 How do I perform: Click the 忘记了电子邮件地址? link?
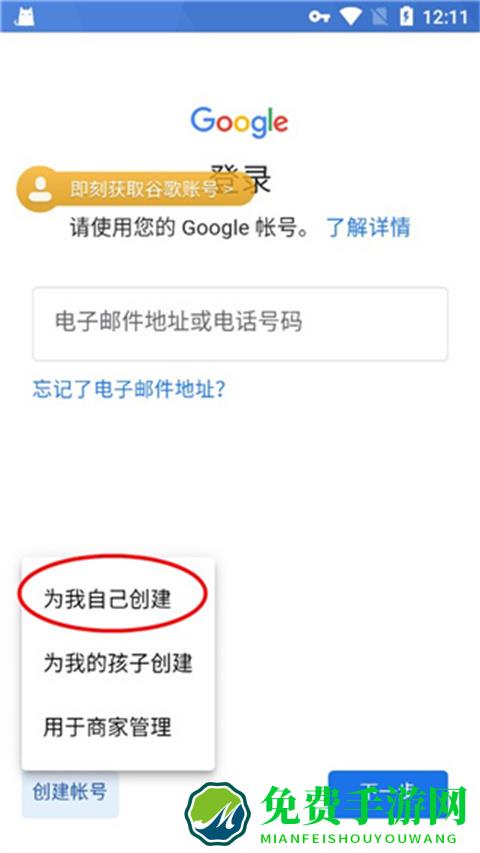[129, 389]
